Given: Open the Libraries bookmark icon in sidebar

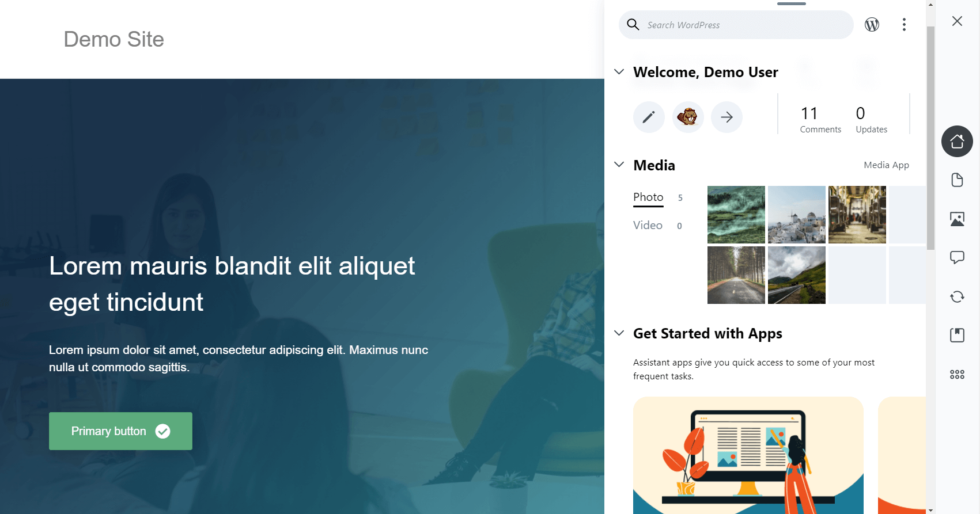Looking at the screenshot, I should point(957,335).
